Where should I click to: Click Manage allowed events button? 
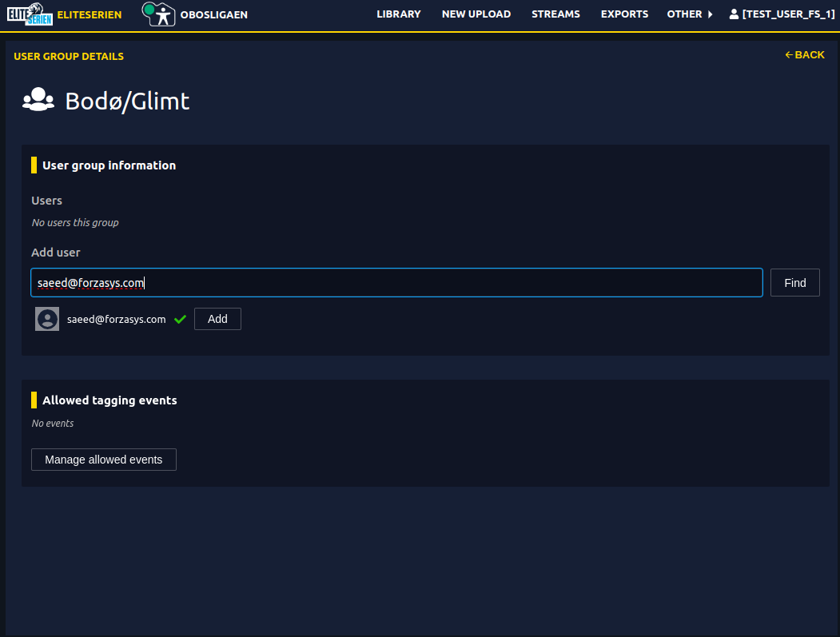pyautogui.click(x=103, y=460)
